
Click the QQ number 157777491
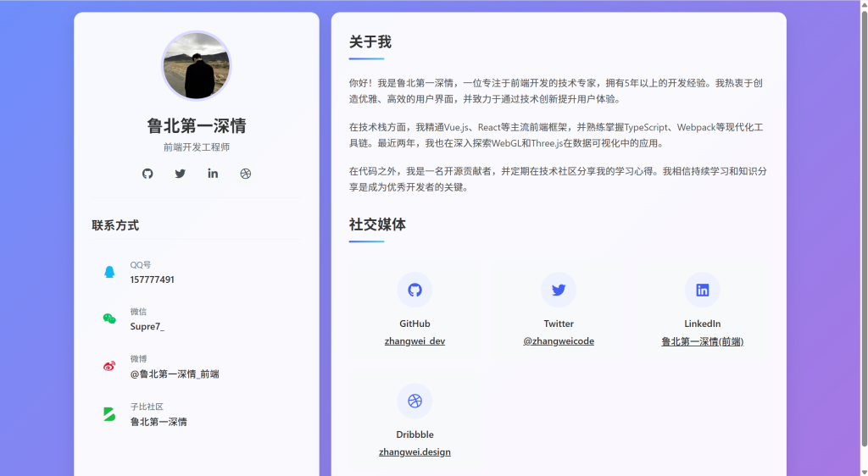tap(153, 280)
